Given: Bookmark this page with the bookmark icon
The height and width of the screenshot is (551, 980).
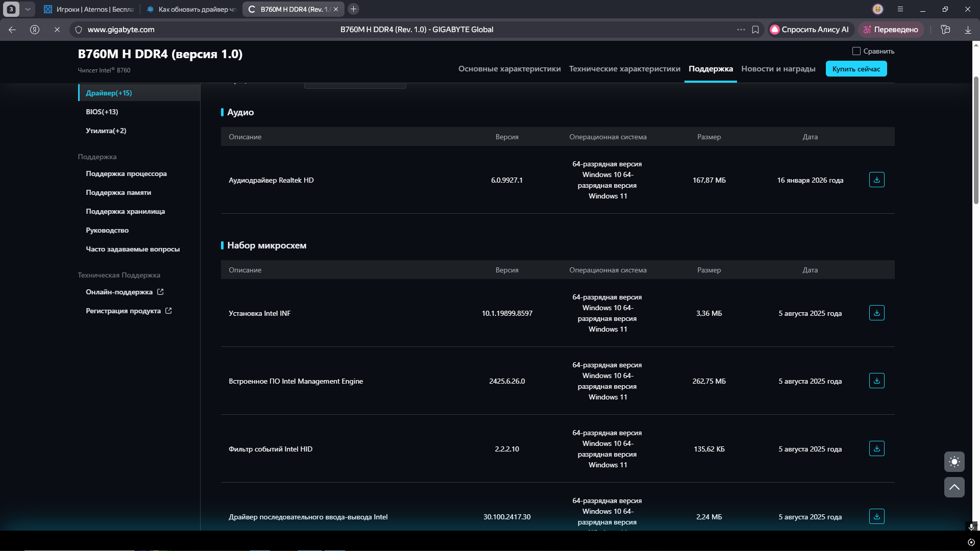Looking at the screenshot, I should [x=755, y=30].
